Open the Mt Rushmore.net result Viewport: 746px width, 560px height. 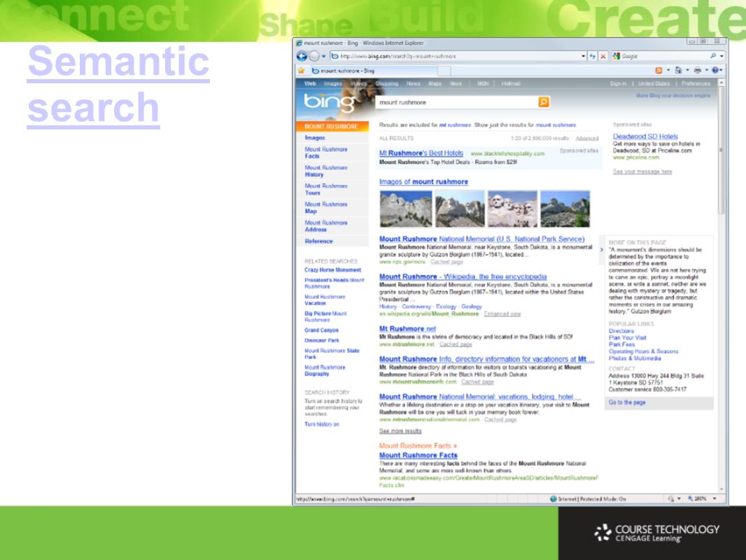pyautogui.click(x=407, y=329)
